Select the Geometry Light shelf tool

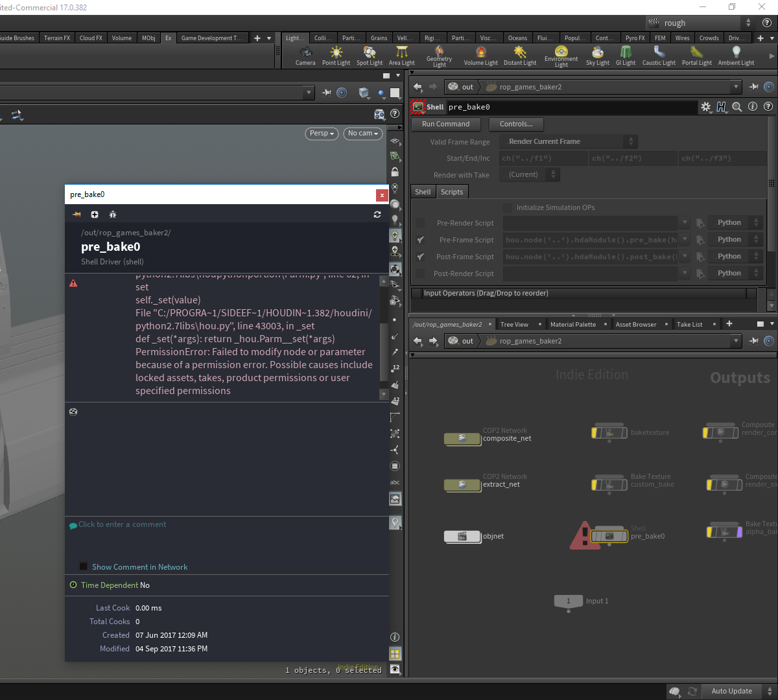pos(439,56)
